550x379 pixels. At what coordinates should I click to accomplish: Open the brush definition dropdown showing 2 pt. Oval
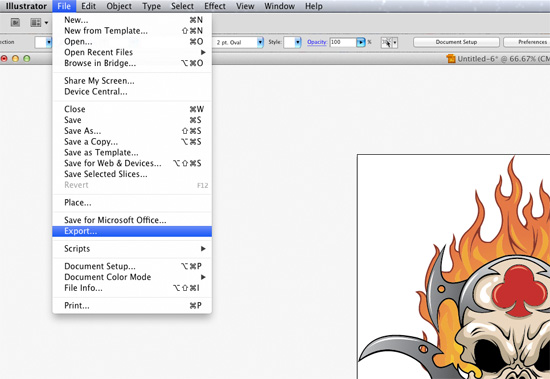(260, 42)
